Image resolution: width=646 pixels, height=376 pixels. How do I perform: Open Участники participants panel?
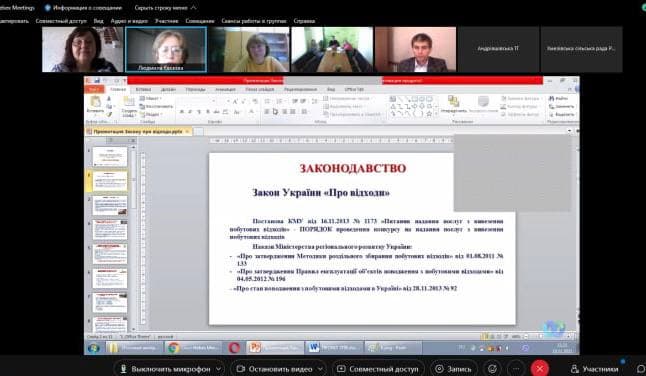[x=595, y=369]
